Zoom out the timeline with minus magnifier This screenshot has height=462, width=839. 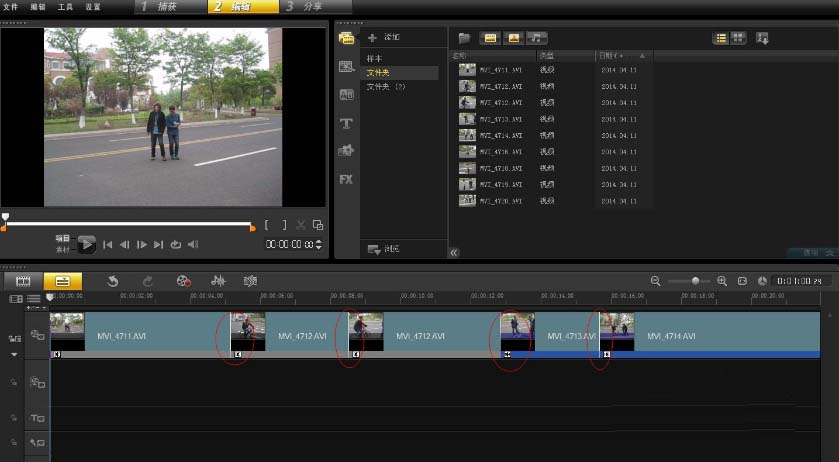pyautogui.click(x=655, y=281)
